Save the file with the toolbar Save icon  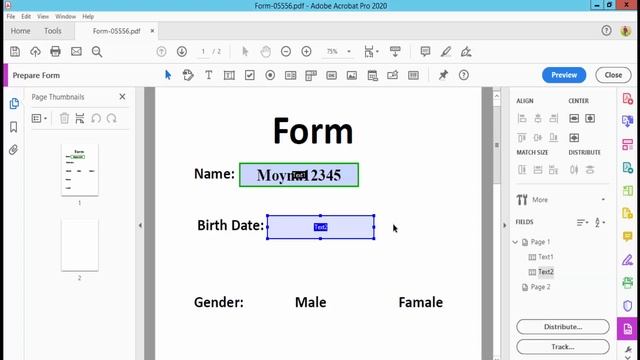(x=15, y=51)
